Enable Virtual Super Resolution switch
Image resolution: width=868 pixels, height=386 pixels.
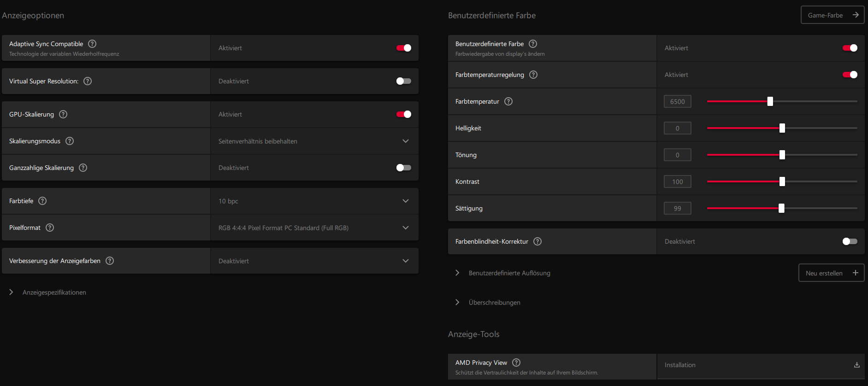click(404, 81)
